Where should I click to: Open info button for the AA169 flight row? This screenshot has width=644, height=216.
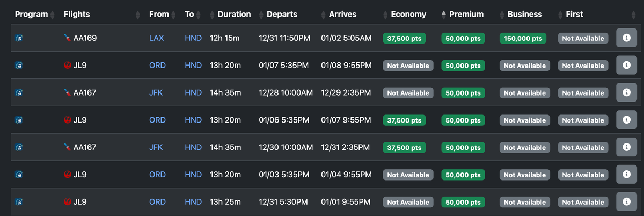click(x=626, y=38)
